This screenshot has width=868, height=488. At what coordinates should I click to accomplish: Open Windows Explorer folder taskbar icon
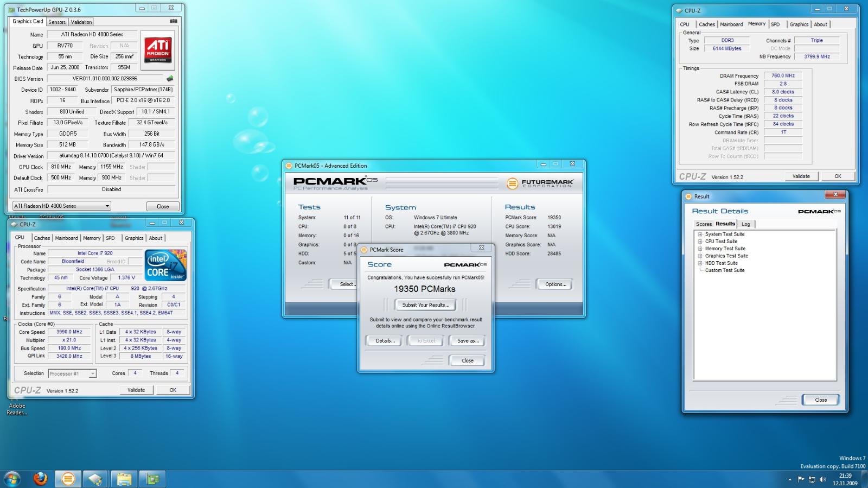coord(124,479)
